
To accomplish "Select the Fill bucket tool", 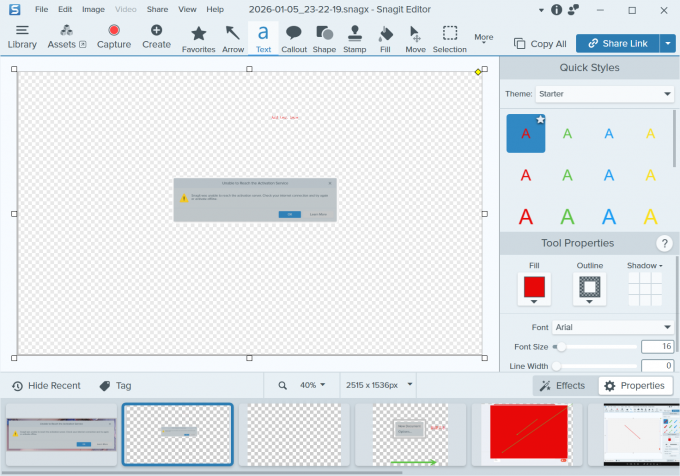I will (x=386, y=37).
